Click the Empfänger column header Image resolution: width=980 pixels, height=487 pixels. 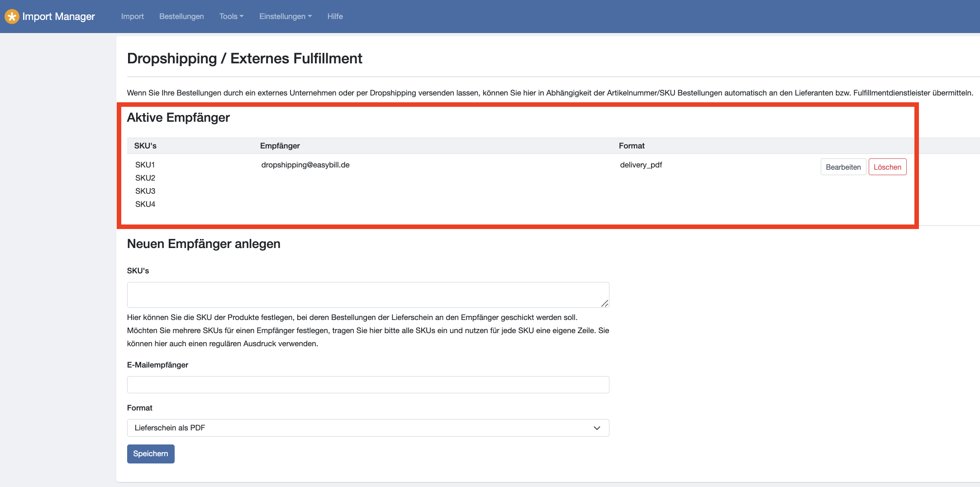280,146
